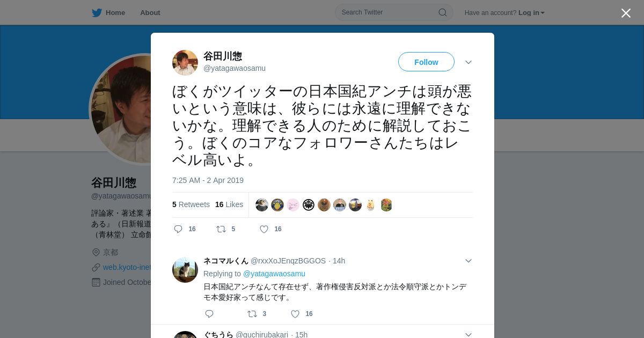
Task: Follow @yatagawaosamu
Action: pos(426,62)
